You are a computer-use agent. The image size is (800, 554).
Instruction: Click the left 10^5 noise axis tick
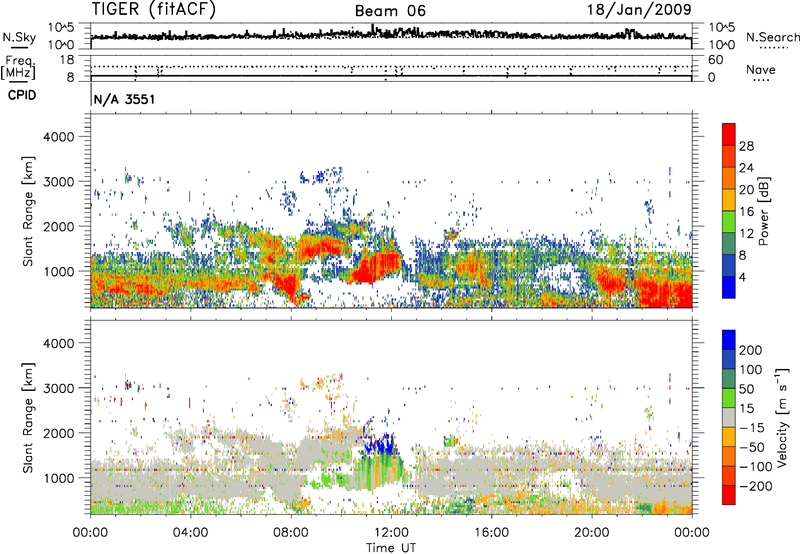coord(61,27)
